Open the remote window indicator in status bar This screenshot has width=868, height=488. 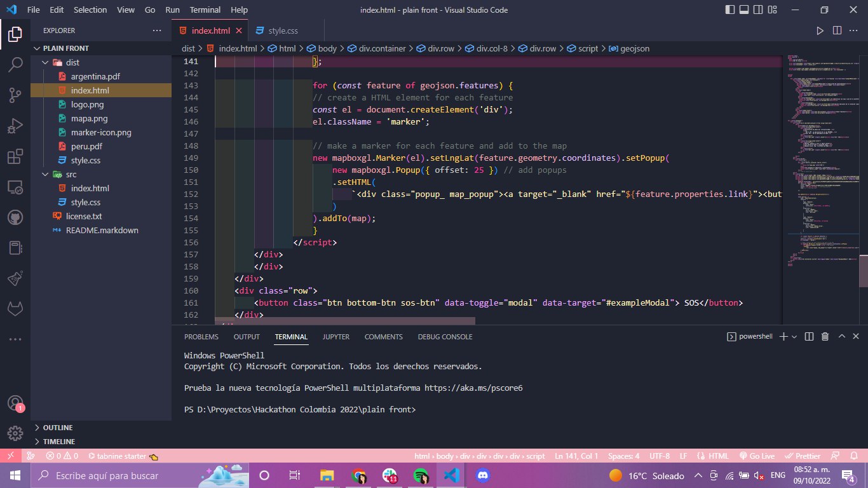tap(10, 456)
